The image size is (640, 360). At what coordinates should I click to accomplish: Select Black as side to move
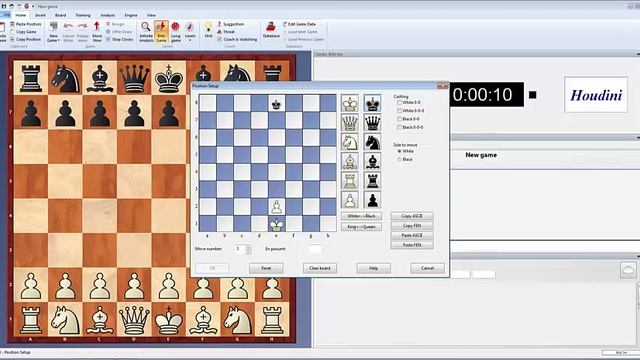pyautogui.click(x=399, y=160)
